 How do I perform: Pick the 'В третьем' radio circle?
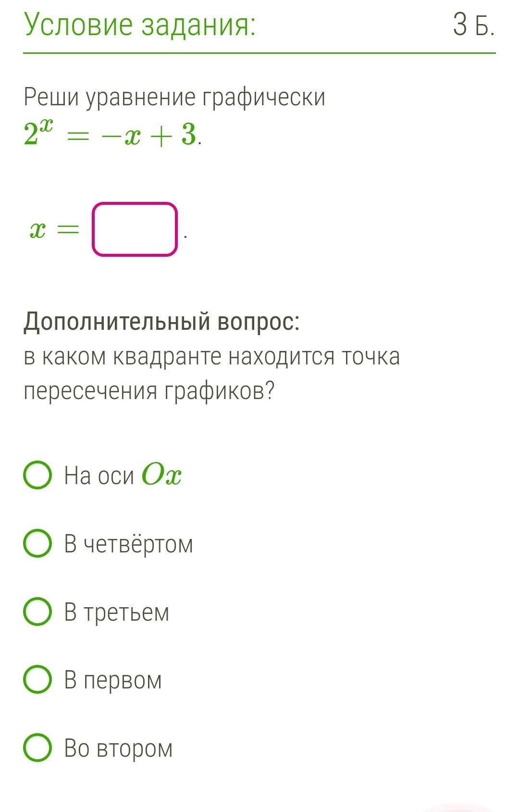(x=37, y=612)
